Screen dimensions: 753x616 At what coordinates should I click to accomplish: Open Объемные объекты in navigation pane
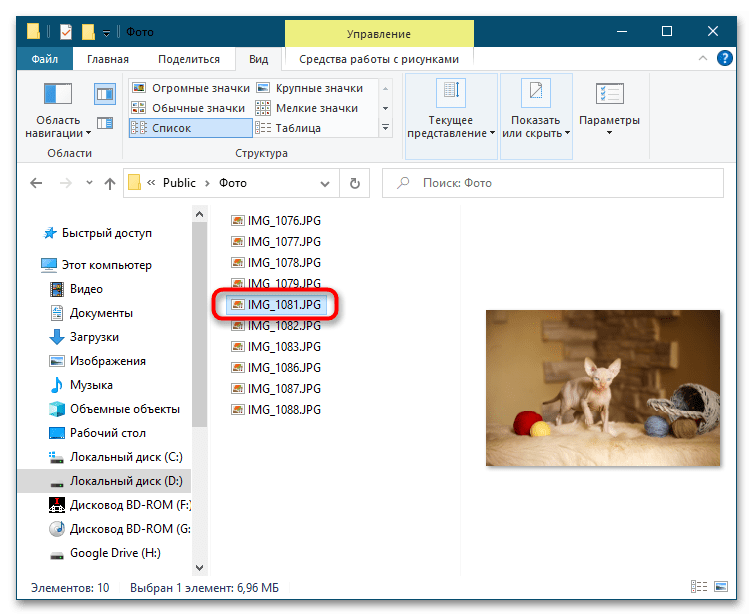[x=115, y=409]
